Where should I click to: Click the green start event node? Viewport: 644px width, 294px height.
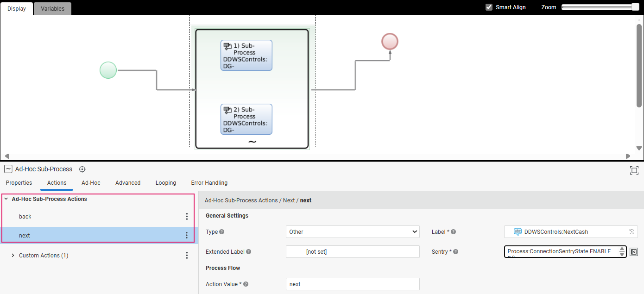tap(108, 70)
